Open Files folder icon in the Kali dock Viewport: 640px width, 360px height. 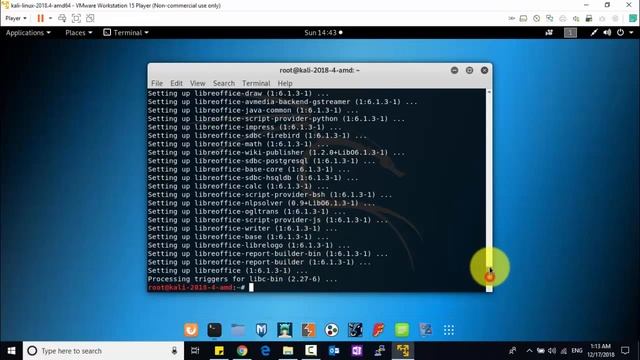click(238, 330)
